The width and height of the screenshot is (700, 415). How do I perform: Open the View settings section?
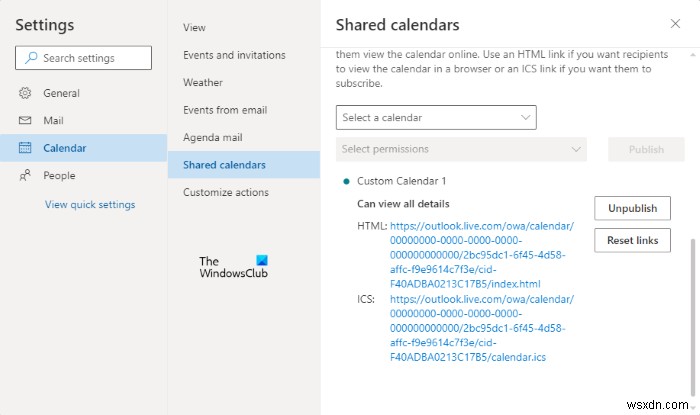coord(194,28)
